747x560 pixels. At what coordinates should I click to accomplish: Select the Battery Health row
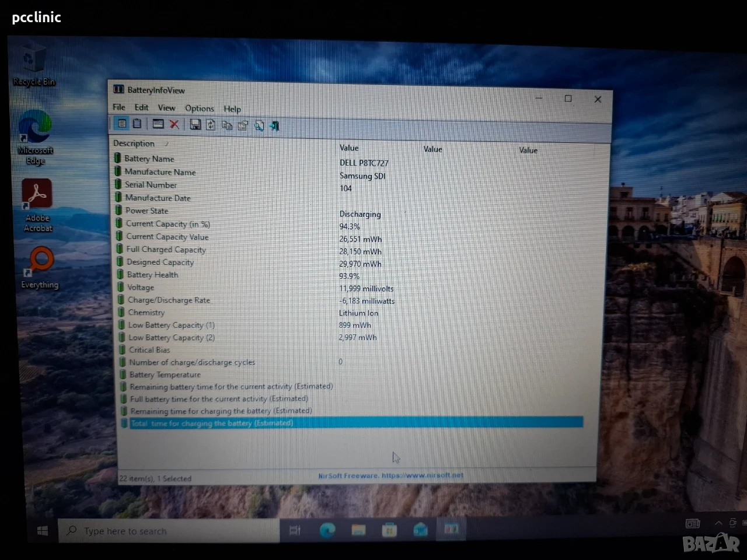coord(349,275)
